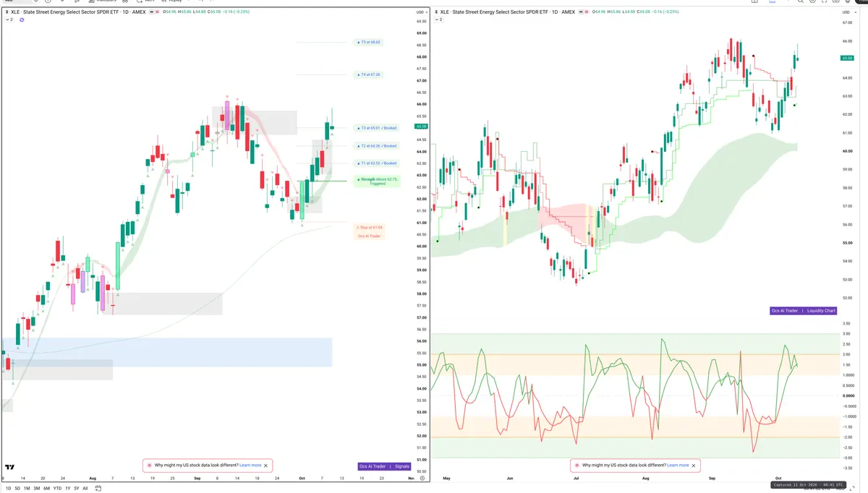Viewport: 868px width, 493px height.
Task: Select right chart symbol title XLE State Street
Action: pos(509,12)
